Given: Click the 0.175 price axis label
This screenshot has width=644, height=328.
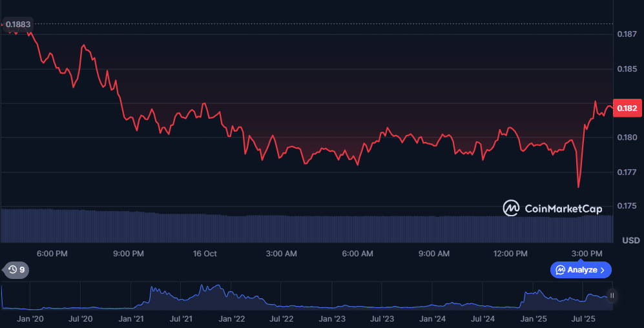Looking at the screenshot, I should (627, 206).
